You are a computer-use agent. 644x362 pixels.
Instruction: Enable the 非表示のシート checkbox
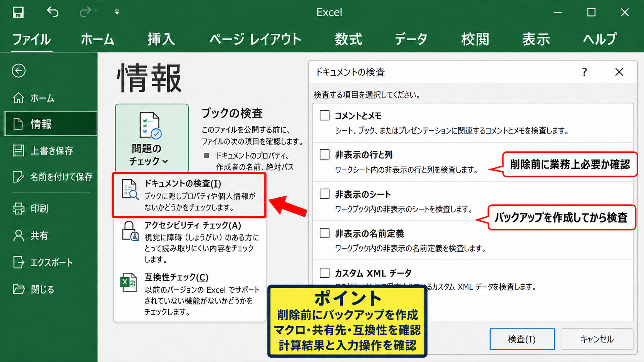tap(325, 194)
